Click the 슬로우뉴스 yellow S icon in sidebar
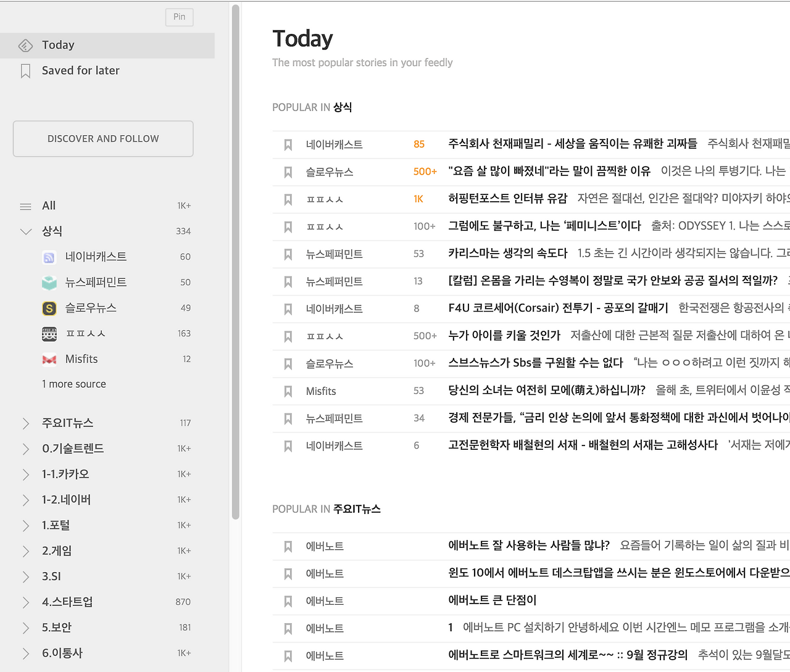Viewport: 790px width, 672px height. click(49, 308)
